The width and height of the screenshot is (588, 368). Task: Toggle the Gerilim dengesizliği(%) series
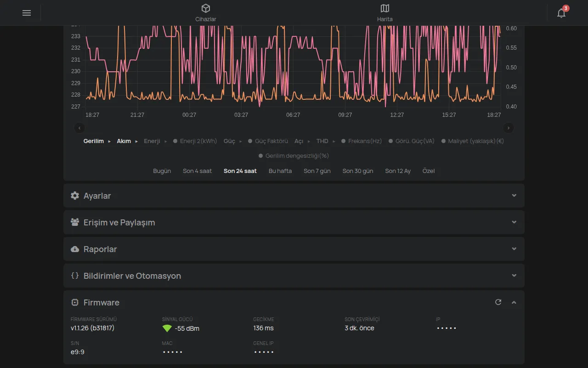point(294,156)
